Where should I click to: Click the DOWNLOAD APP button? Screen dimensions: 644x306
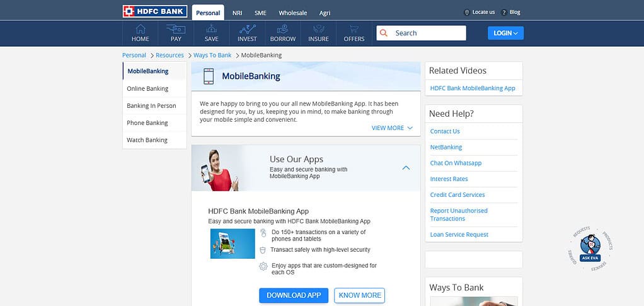tap(294, 295)
